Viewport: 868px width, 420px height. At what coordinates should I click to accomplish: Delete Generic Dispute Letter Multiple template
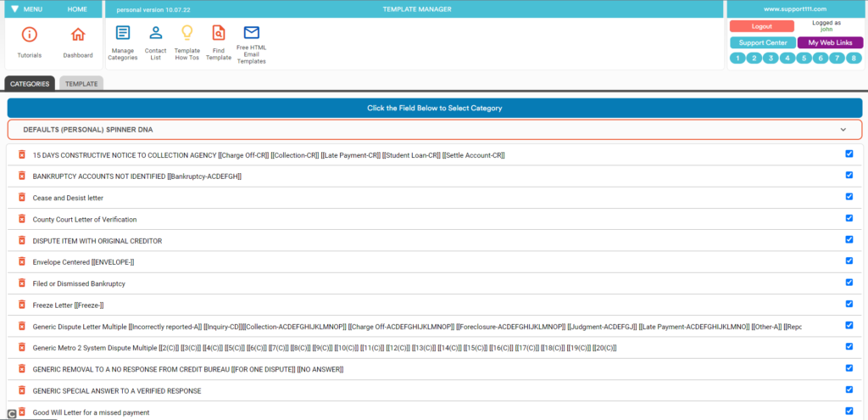point(22,326)
